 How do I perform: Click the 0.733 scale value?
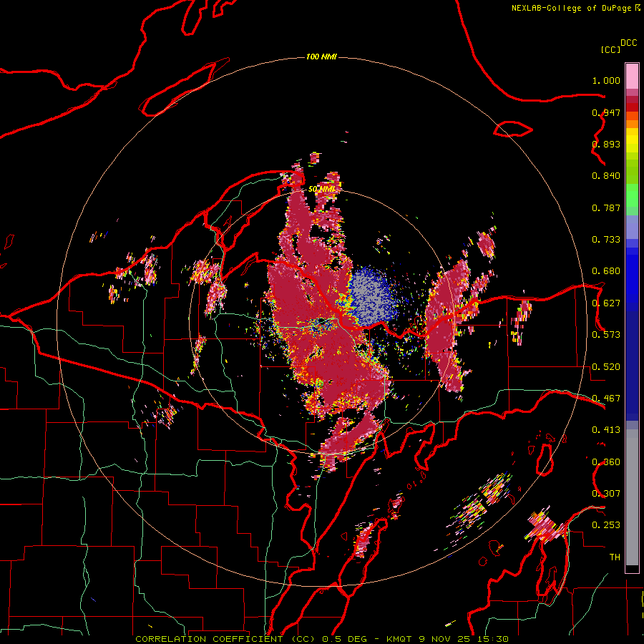606,240
